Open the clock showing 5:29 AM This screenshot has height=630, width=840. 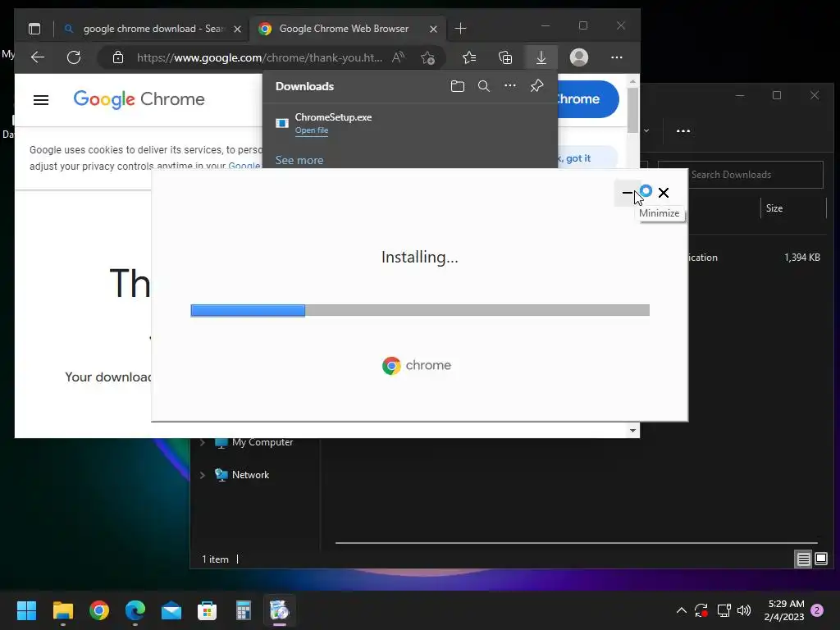[x=784, y=610]
